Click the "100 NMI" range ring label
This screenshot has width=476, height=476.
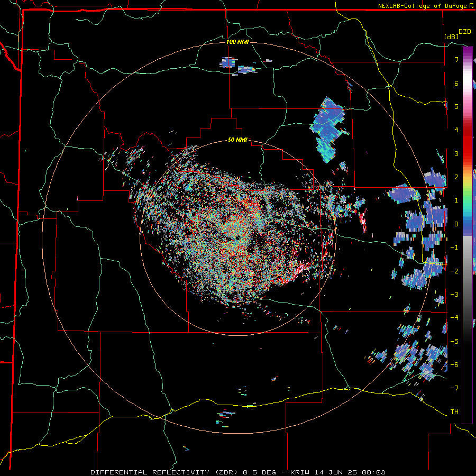[237, 42]
